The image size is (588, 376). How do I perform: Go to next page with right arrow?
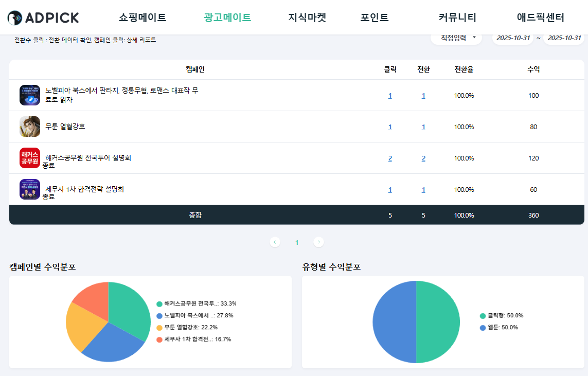coord(318,242)
